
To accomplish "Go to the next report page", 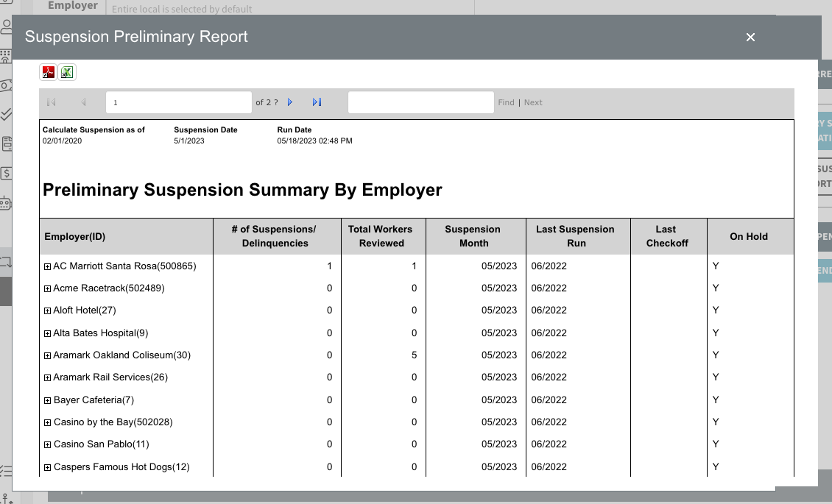I will point(290,102).
